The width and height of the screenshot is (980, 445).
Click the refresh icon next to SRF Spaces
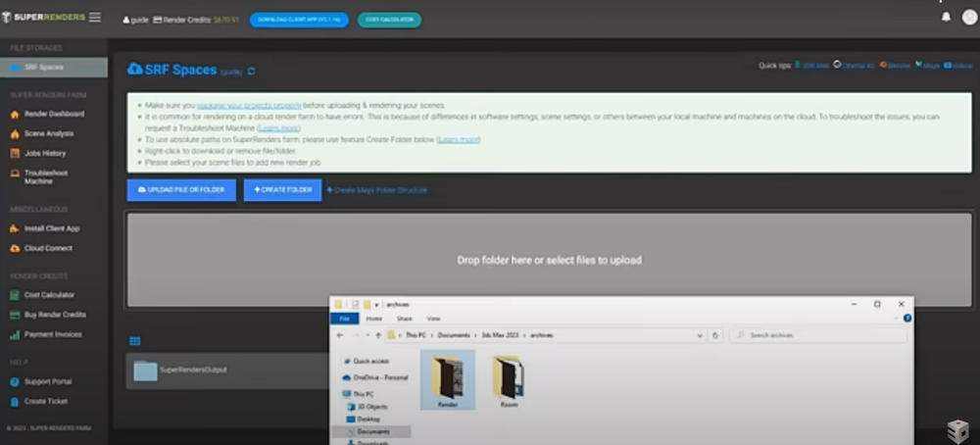coord(251,72)
